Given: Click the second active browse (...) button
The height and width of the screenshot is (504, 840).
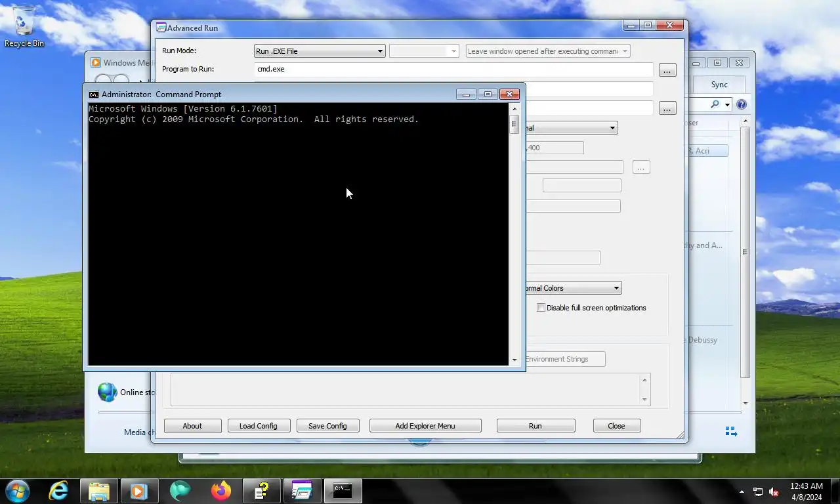Looking at the screenshot, I should 667,108.
